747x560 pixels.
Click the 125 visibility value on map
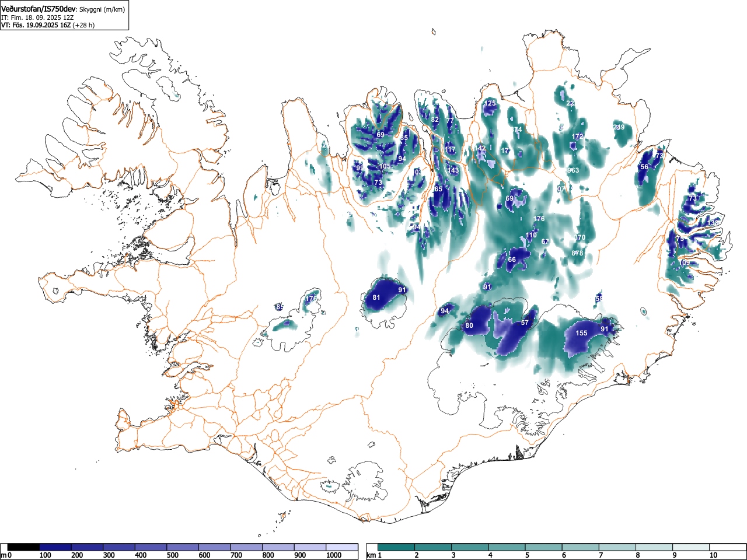490,103
